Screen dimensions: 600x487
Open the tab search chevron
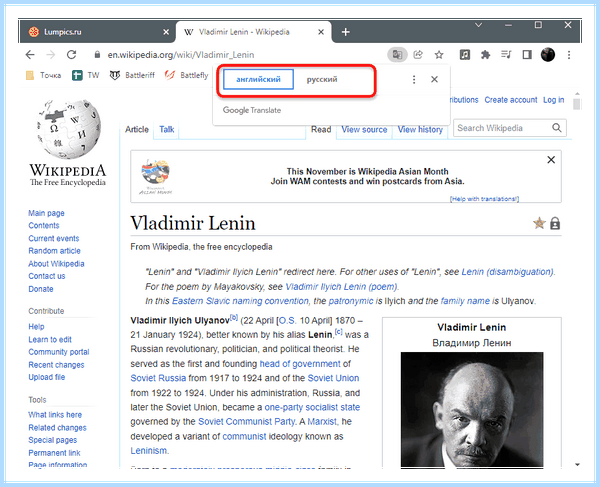click(x=478, y=25)
